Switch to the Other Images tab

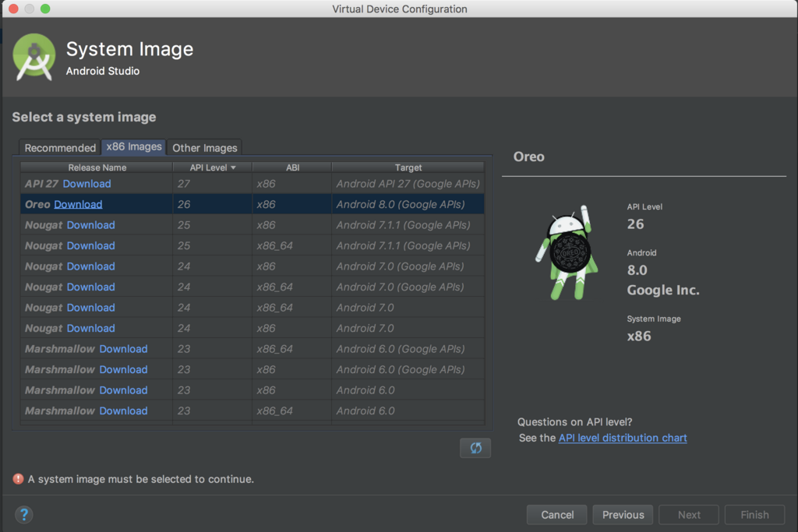205,147
